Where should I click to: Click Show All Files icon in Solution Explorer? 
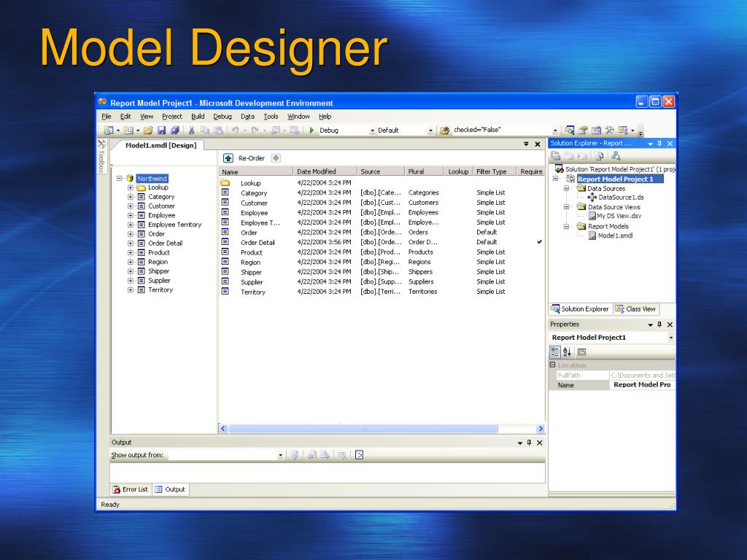pyautogui.click(x=600, y=156)
